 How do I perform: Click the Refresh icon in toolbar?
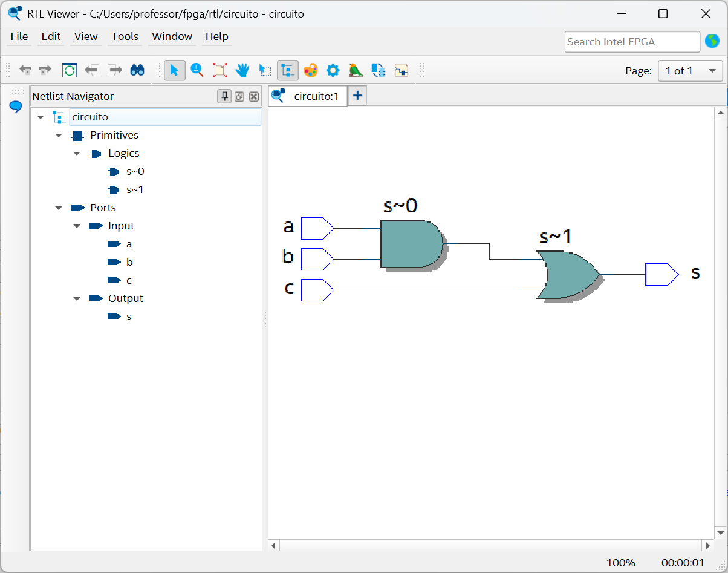tap(70, 70)
